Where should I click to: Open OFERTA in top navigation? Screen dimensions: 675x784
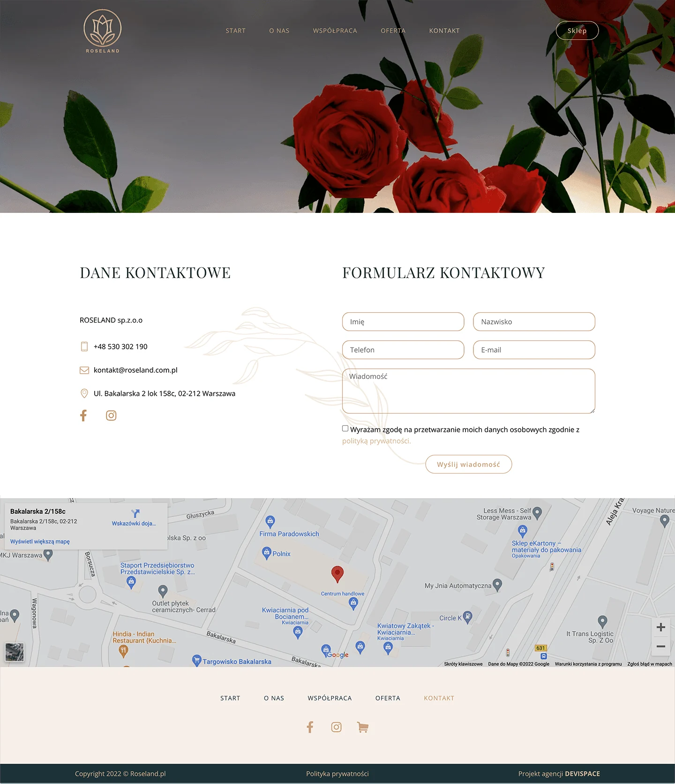tap(393, 30)
